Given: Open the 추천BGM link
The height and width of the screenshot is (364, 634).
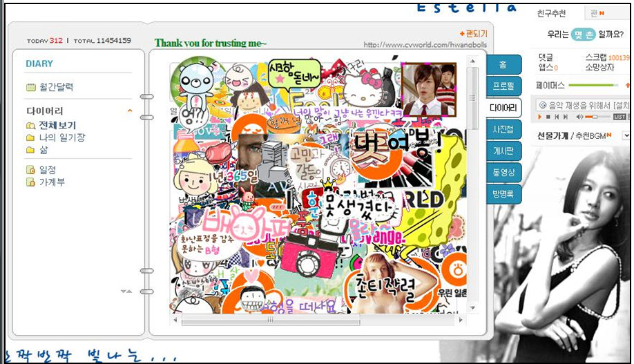Looking at the screenshot, I should click(x=590, y=136).
